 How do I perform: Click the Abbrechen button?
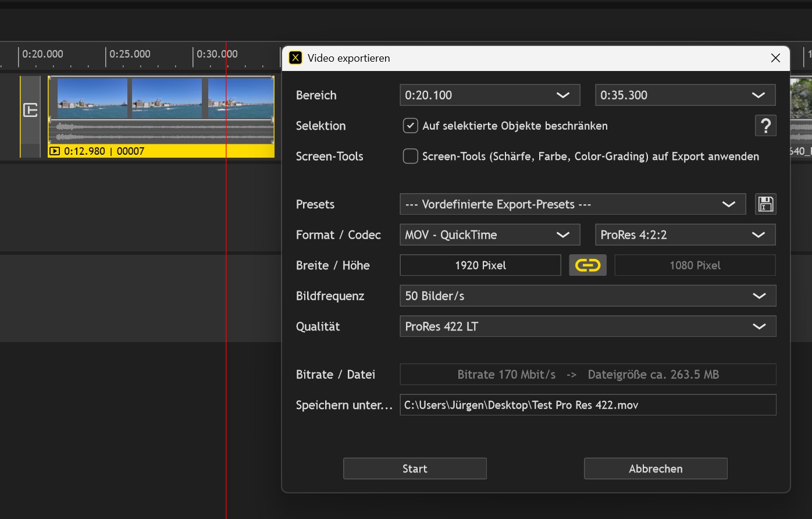(x=656, y=468)
